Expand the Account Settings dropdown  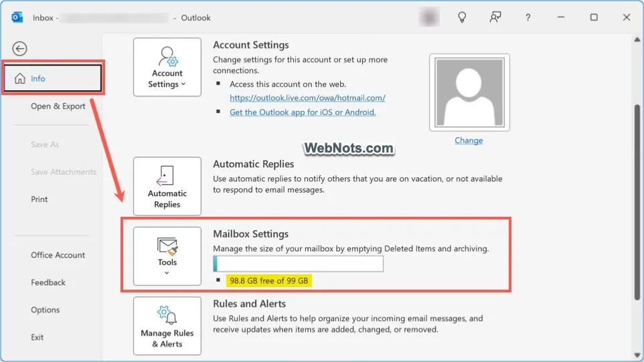(167, 67)
